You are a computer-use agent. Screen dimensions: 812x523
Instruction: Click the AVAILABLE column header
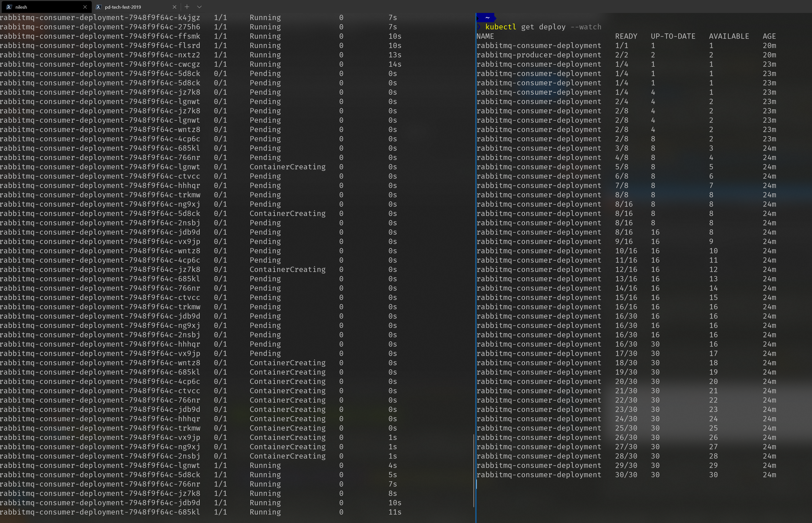tap(729, 36)
